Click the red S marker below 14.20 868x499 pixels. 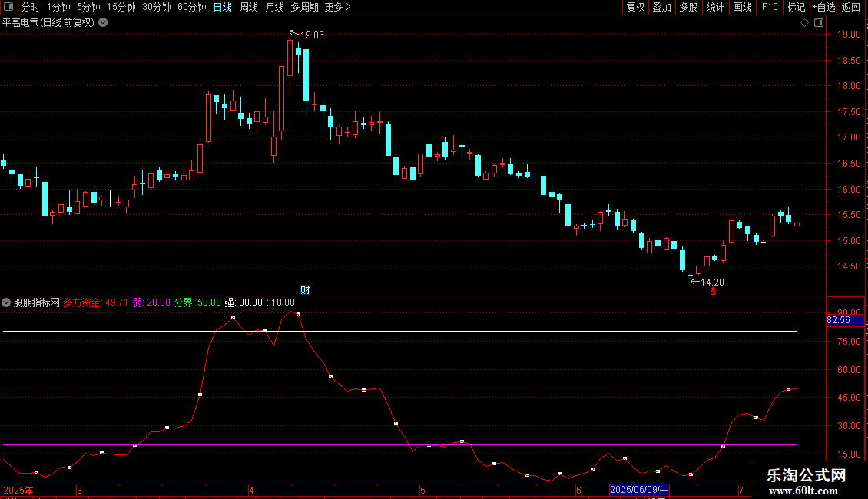tap(714, 292)
